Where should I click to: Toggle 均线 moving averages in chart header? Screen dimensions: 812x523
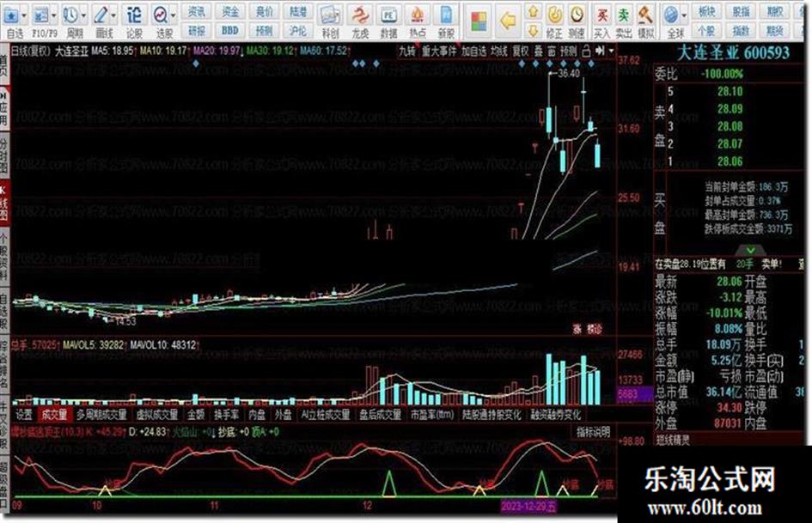pyautogui.click(x=498, y=51)
